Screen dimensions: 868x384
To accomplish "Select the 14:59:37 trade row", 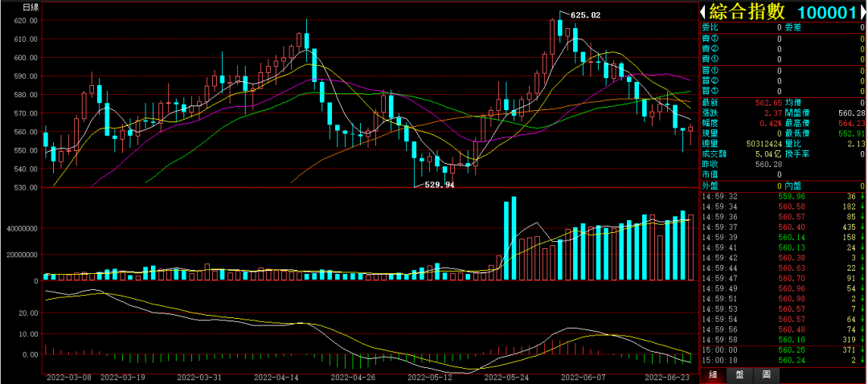I will 784,227.
